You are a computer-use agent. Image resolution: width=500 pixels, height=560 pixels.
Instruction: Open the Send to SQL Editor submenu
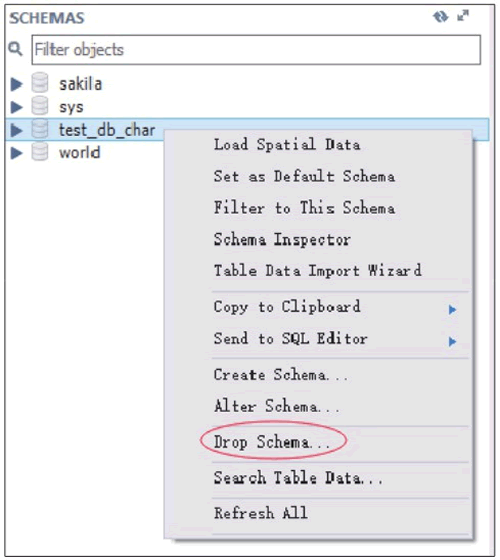(x=336, y=339)
